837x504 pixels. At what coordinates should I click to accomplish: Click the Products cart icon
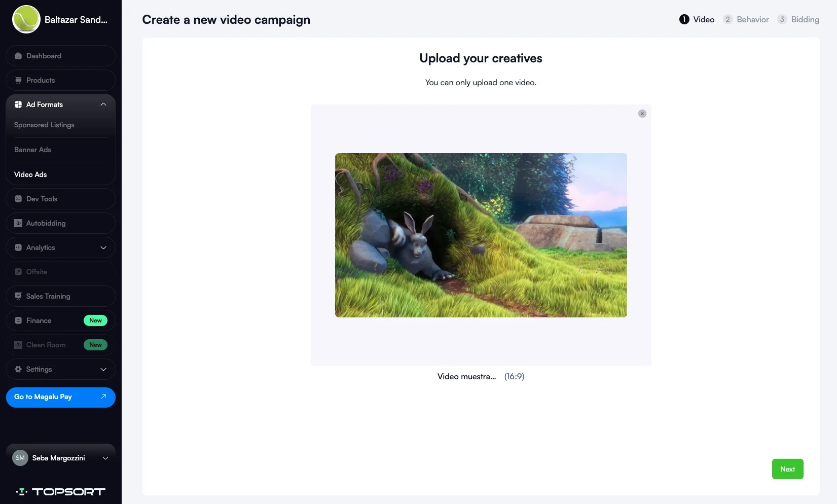point(18,80)
